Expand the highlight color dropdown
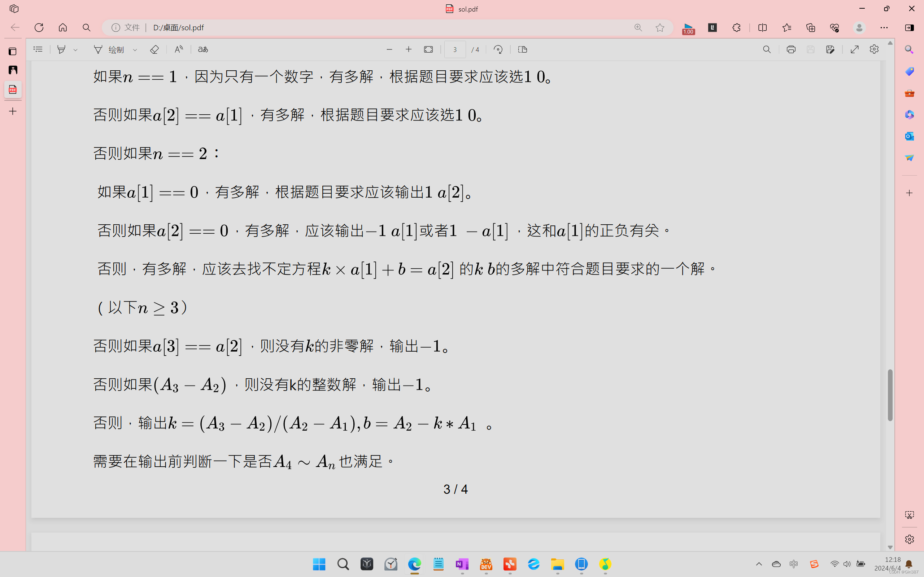Screen dimensions: 924x577 (x=75, y=50)
